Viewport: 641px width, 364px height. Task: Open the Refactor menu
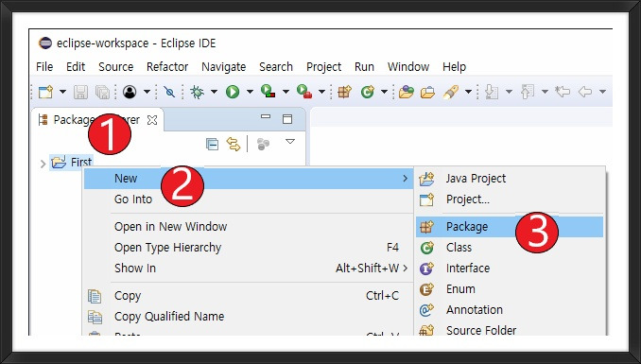point(167,67)
